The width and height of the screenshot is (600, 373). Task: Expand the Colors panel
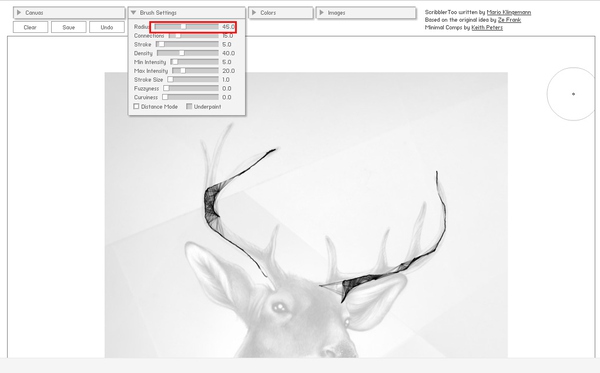tap(254, 13)
